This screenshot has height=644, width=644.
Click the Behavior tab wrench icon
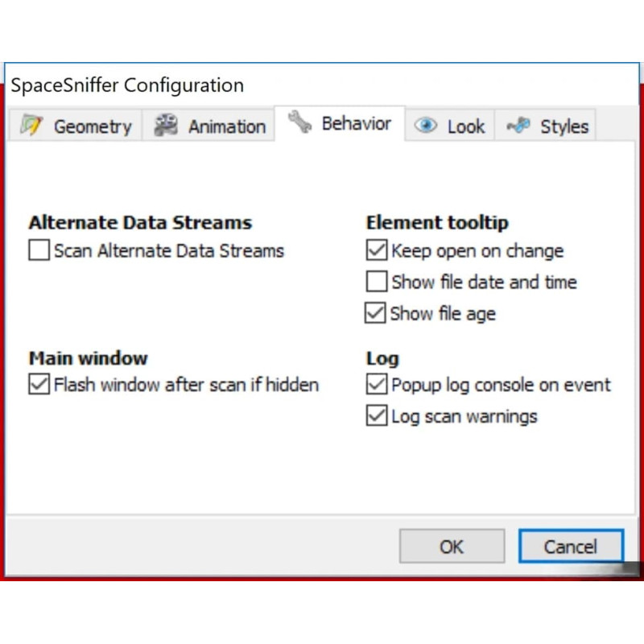(x=299, y=122)
